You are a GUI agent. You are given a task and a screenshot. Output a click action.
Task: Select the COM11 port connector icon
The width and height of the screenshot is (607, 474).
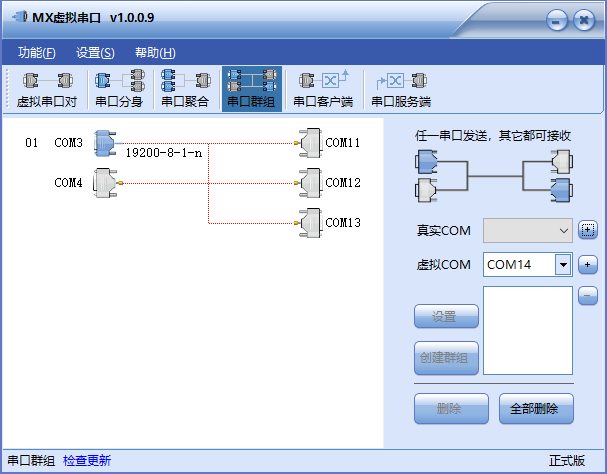[310, 143]
